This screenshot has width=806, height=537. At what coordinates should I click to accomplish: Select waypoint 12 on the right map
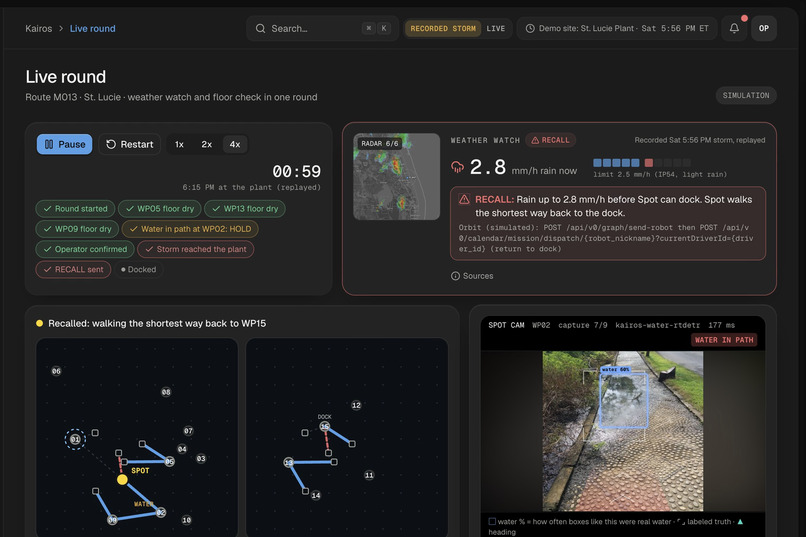coord(356,405)
